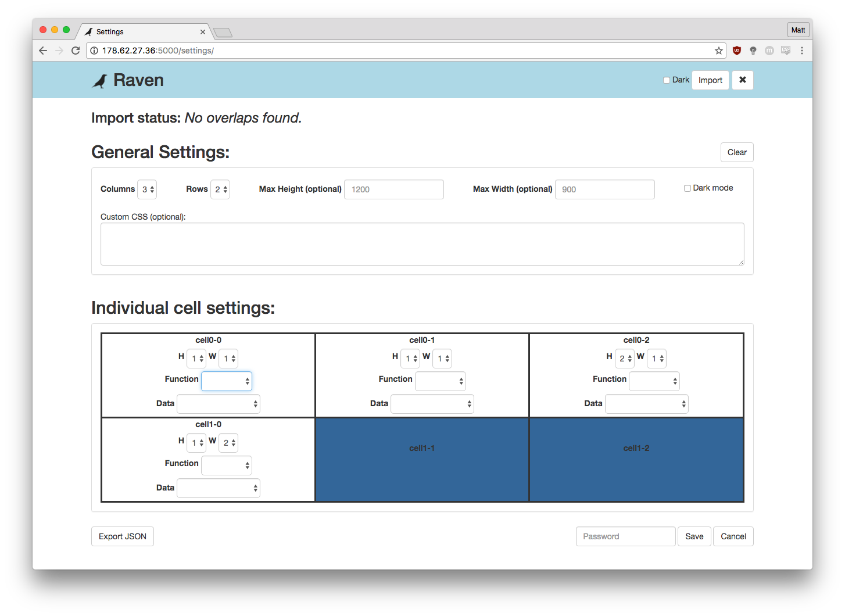845x616 pixels.
Task: Click the X button next to Import
Action: tap(743, 80)
